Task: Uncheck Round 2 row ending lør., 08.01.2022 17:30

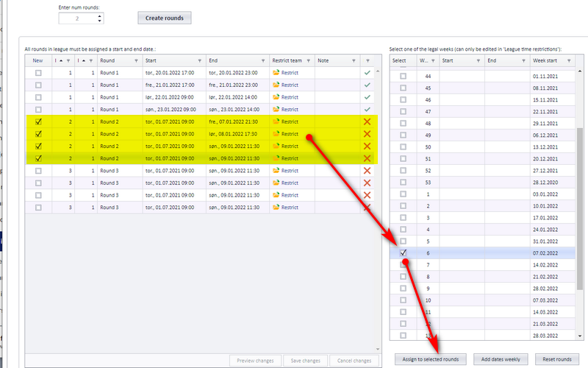Action: point(38,134)
